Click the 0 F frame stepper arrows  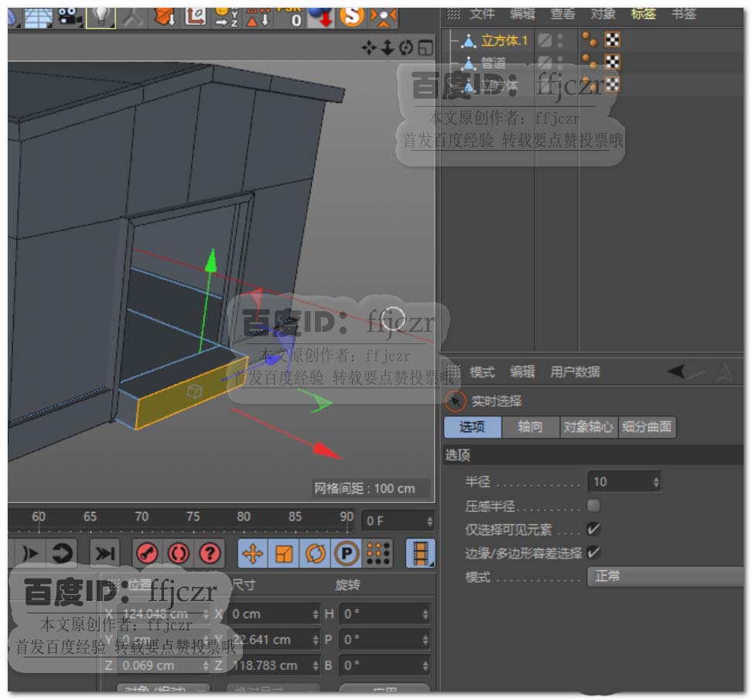[430, 521]
